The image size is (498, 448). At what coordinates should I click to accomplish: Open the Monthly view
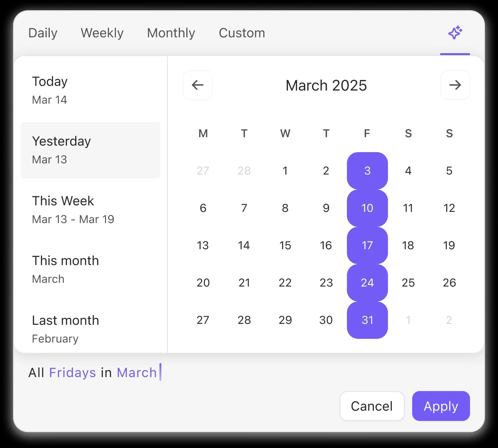pyautogui.click(x=171, y=33)
